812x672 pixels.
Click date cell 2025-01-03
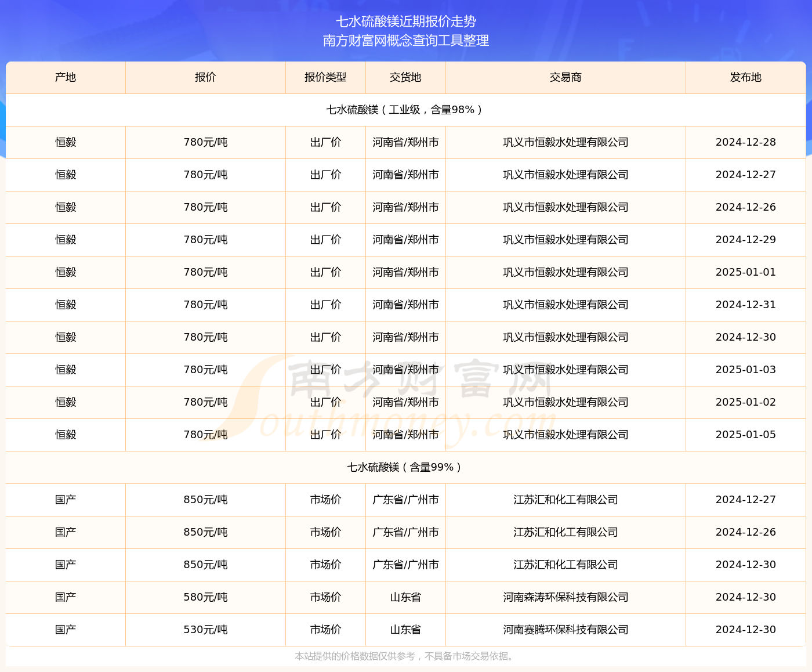tap(746, 370)
